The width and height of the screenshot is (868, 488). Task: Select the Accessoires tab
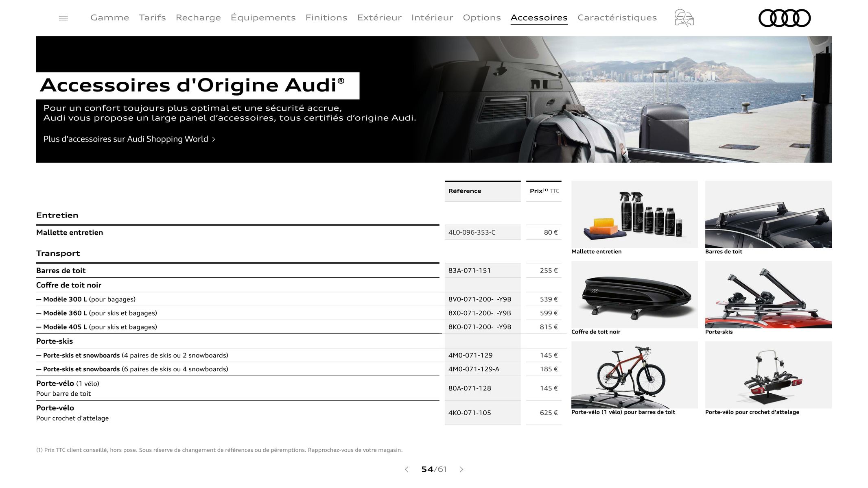539,17
